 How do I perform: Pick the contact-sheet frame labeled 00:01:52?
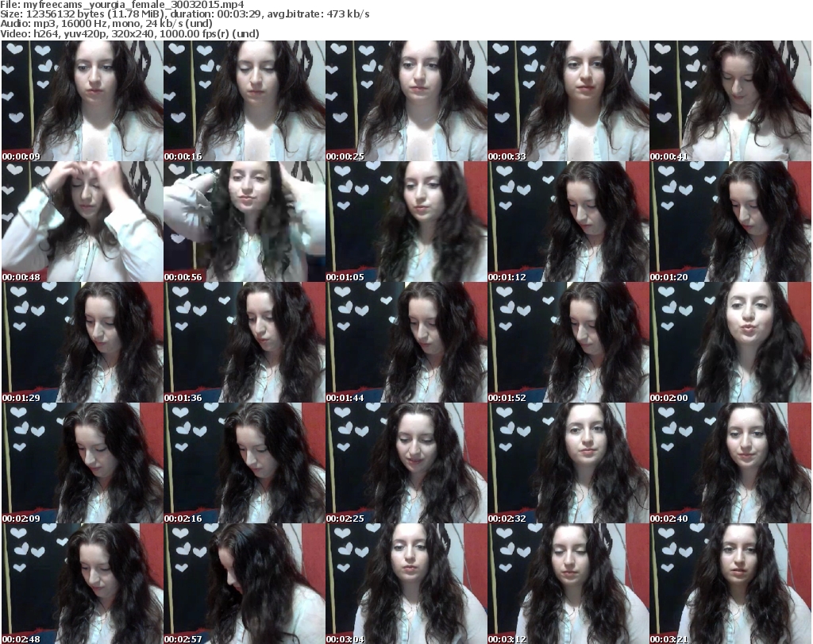tap(568, 342)
